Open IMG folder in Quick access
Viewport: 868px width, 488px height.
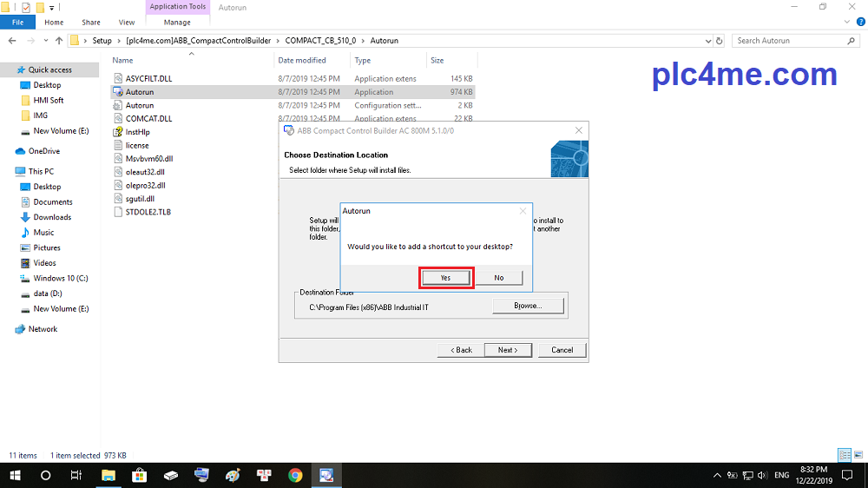(x=41, y=115)
